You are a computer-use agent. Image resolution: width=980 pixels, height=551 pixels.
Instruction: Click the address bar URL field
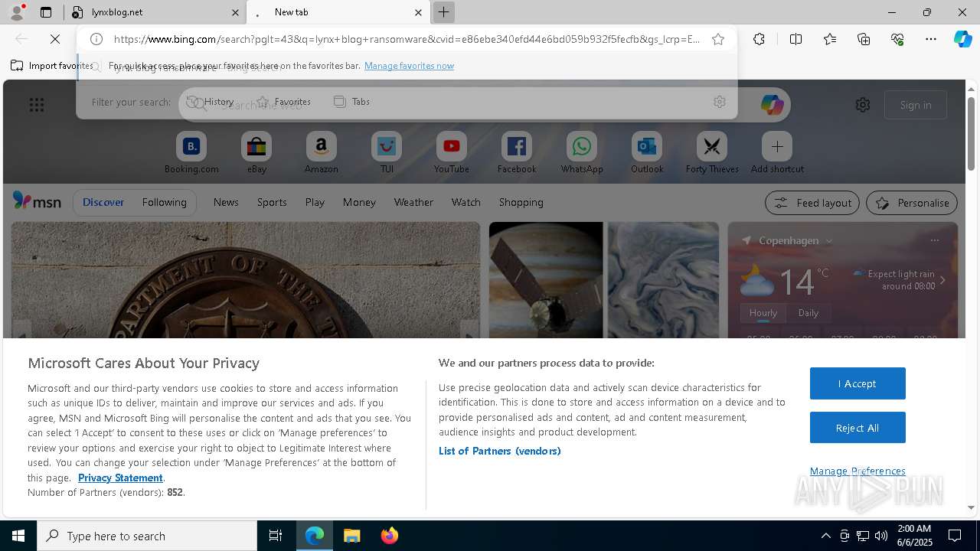[406, 39]
